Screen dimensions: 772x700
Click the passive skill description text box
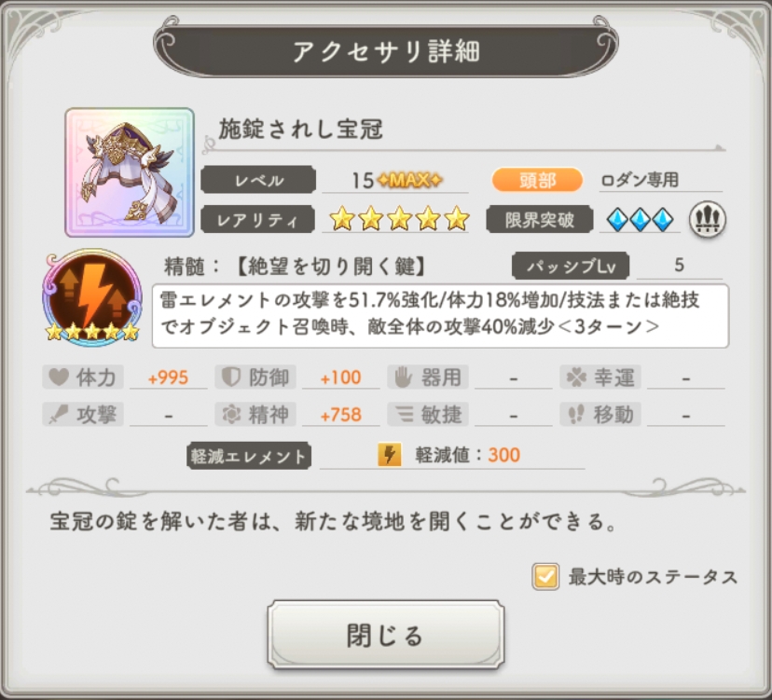(x=440, y=316)
